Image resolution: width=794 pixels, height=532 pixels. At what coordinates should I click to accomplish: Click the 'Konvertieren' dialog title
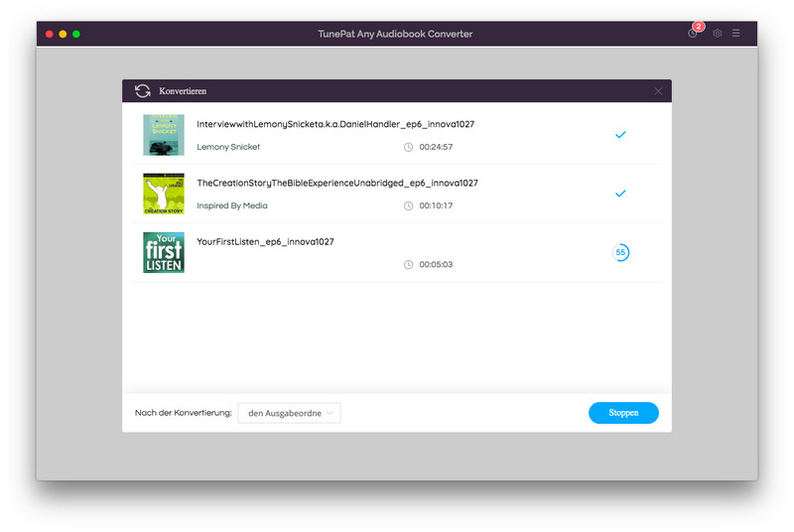click(x=183, y=91)
